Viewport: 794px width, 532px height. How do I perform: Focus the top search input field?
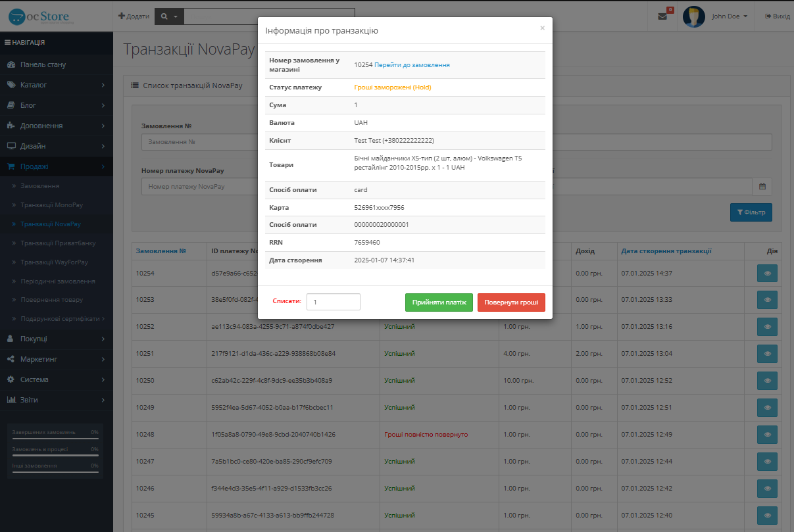point(269,16)
